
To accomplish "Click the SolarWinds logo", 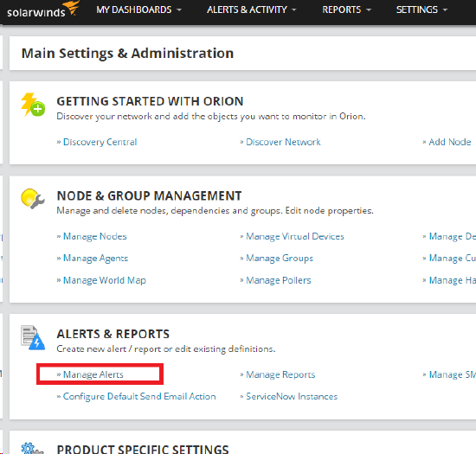I will coord(43,10).
